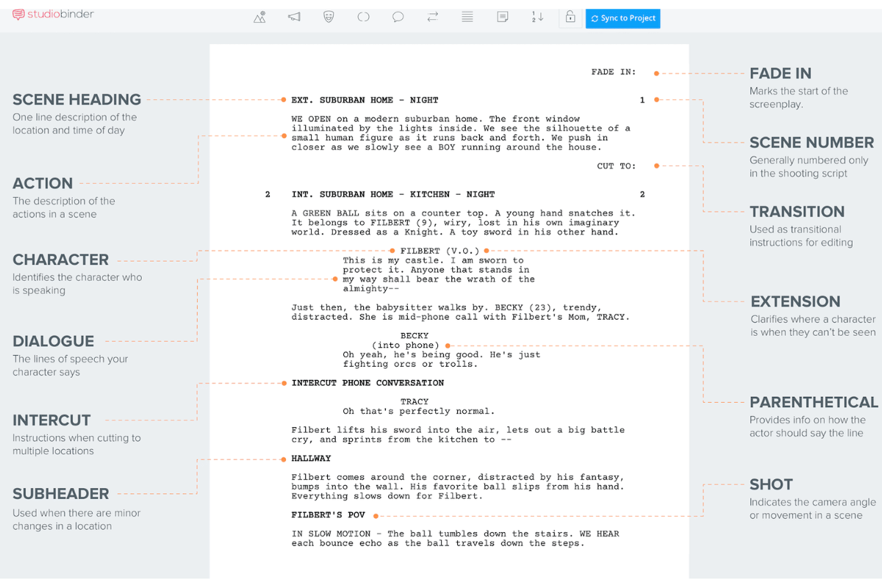
Task: Click the INT. SUBURBAN HOME - KITCHEN heading
Action: [x=393, y=195]
